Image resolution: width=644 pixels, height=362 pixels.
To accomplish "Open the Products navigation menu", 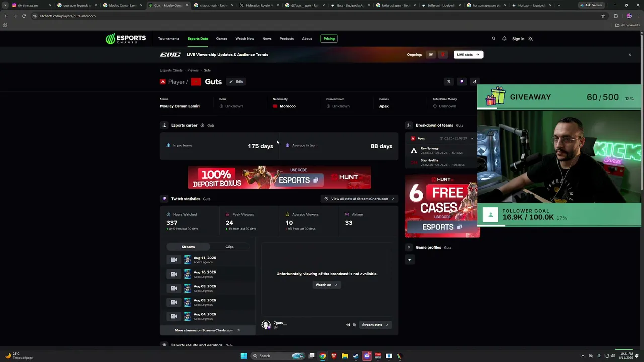I will (x=287, y=39).
